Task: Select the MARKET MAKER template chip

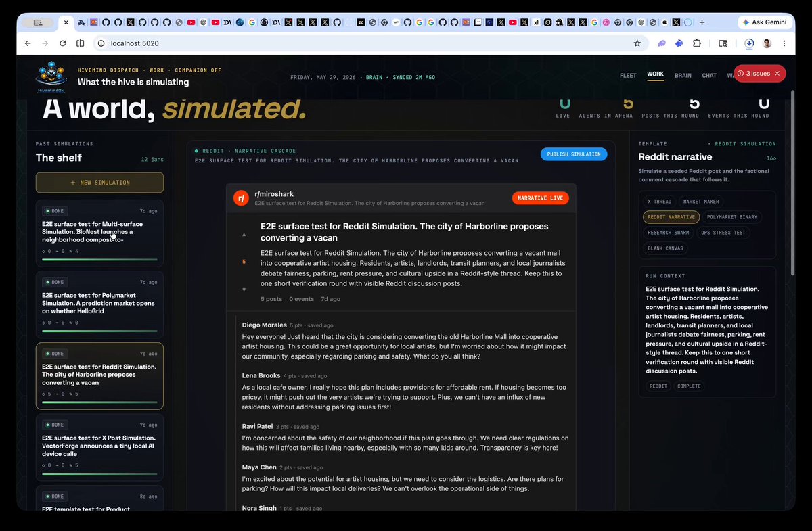Action: [702, 202]
